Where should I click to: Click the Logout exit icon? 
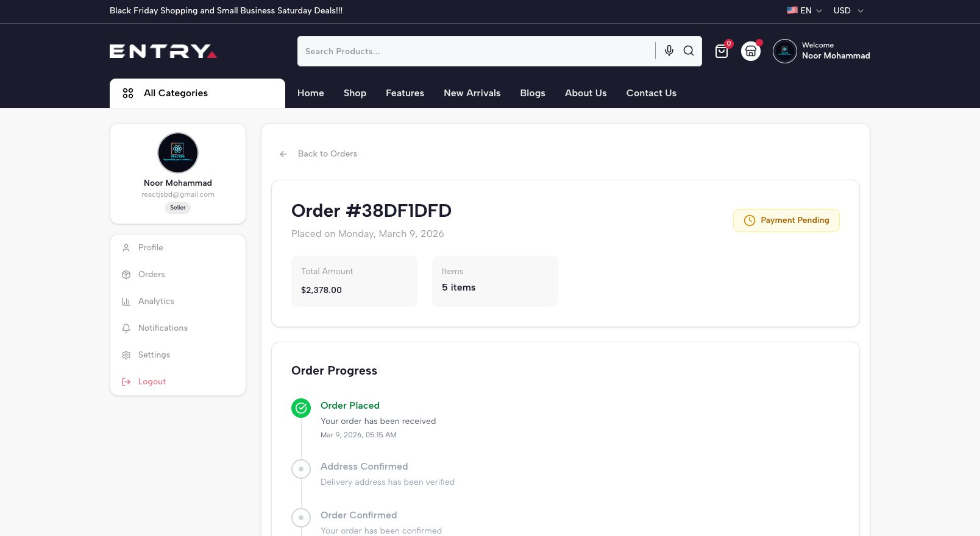[x=126, y=382]
